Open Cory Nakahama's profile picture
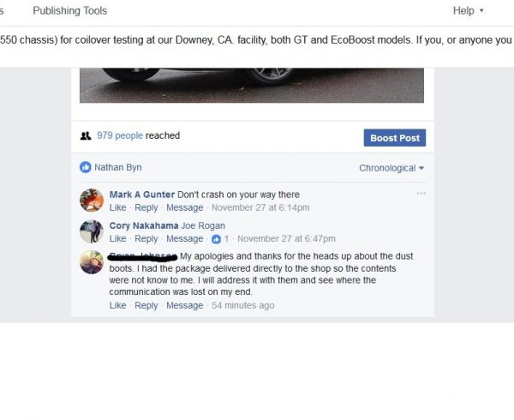Screen dimensions: 514x420 pyautogui.click(x=92, y=231)
